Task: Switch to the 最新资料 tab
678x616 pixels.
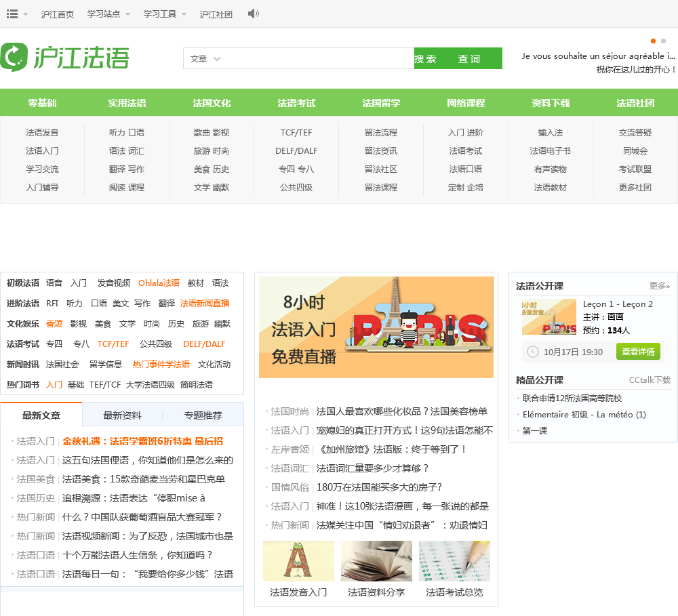Action: [x=122, y=415]
